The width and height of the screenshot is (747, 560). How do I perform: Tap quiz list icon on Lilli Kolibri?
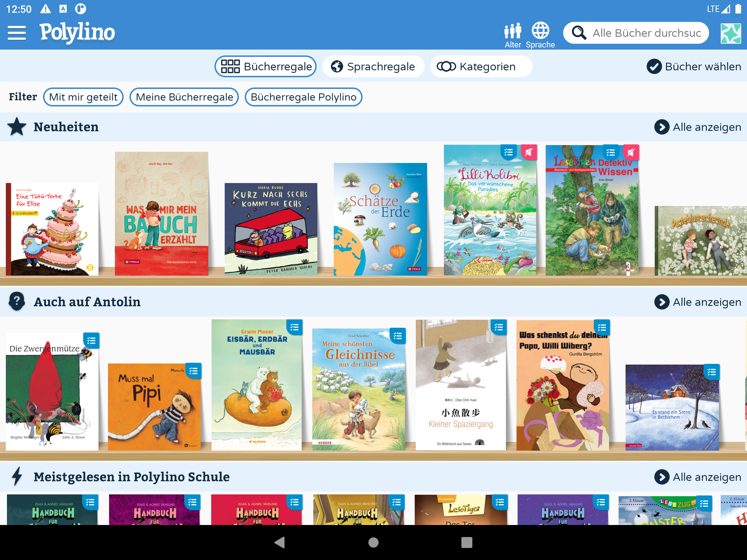pos(508,152)
